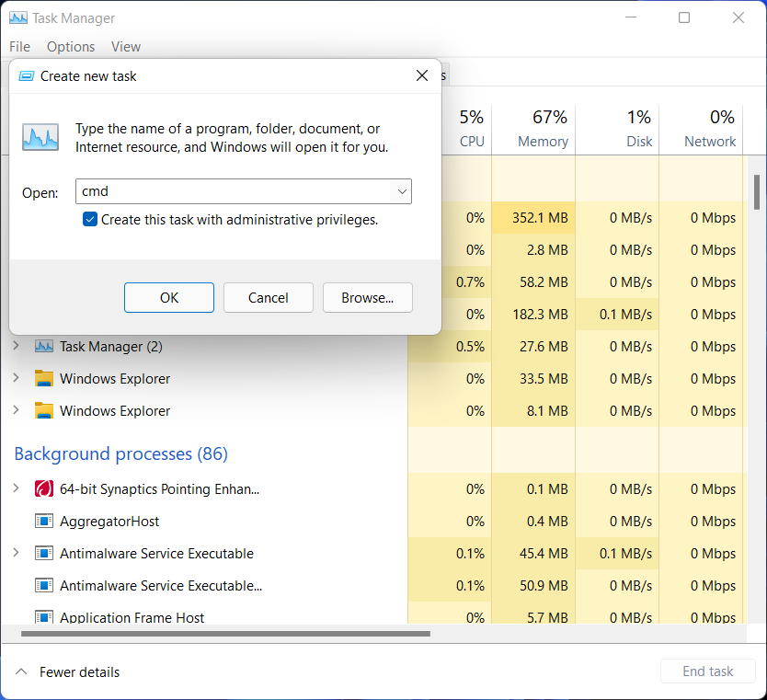Uncheck Create this task with administrative privileges
767x700 pixels.
coord(90,220)
